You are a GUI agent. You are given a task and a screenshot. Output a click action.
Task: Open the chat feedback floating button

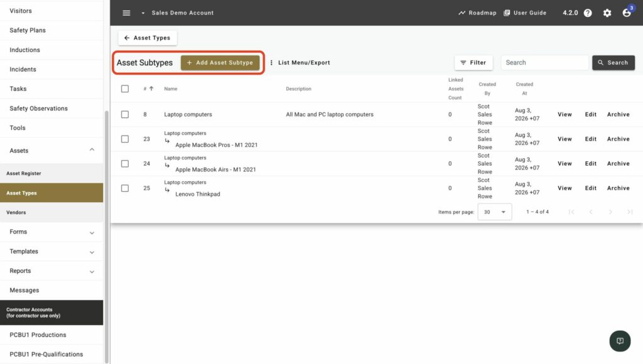620,341
